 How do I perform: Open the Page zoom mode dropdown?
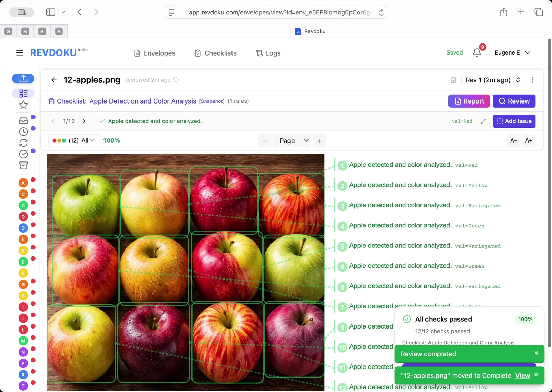coord(292,140)
